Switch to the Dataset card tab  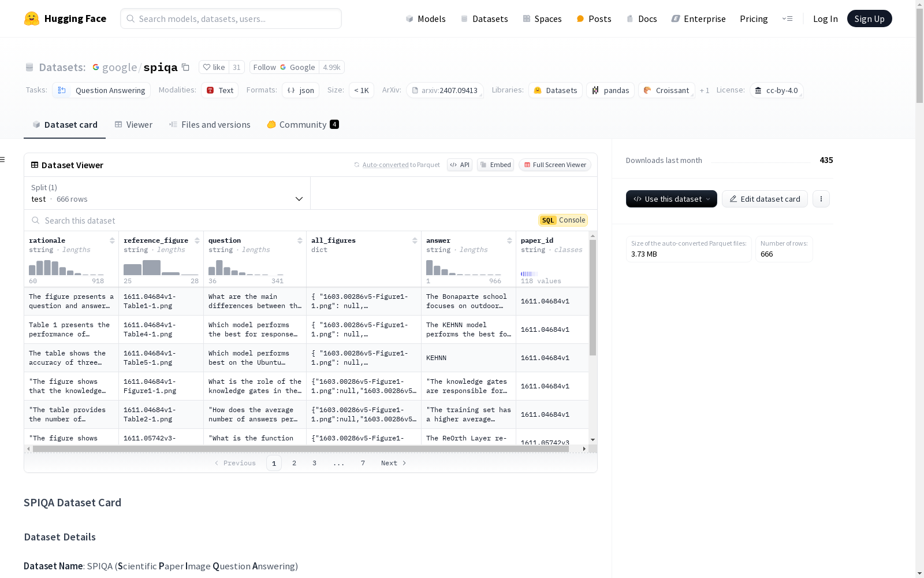click(x=65, y=124)
